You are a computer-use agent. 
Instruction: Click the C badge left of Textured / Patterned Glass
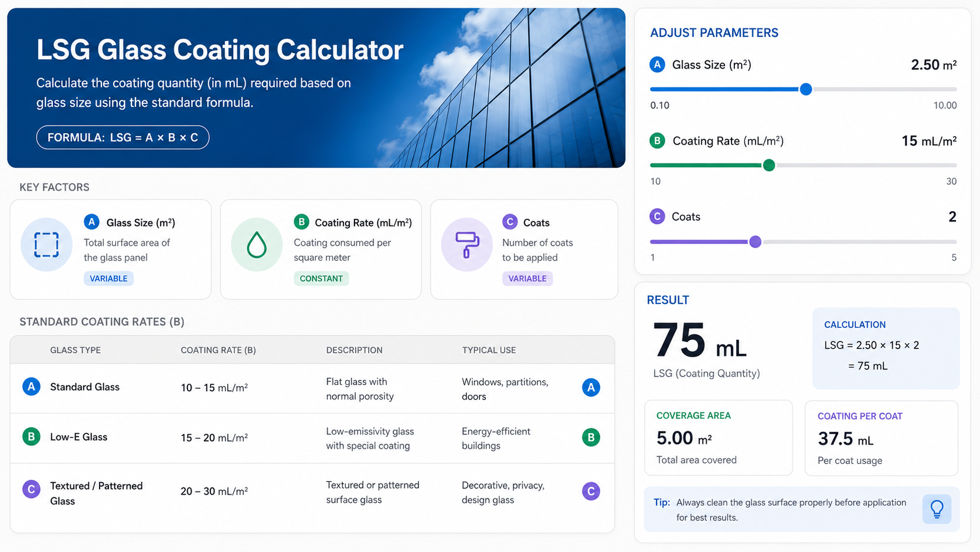(31, 489)
